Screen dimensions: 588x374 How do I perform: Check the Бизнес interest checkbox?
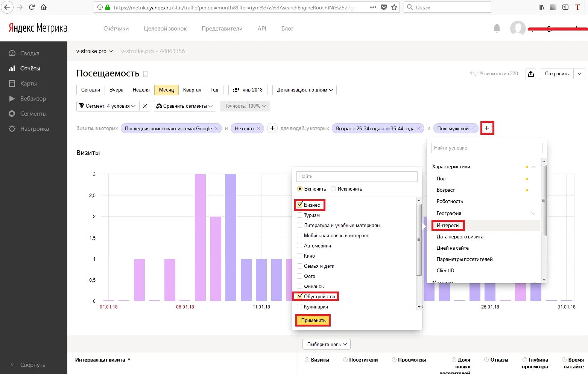pos(299,205)
